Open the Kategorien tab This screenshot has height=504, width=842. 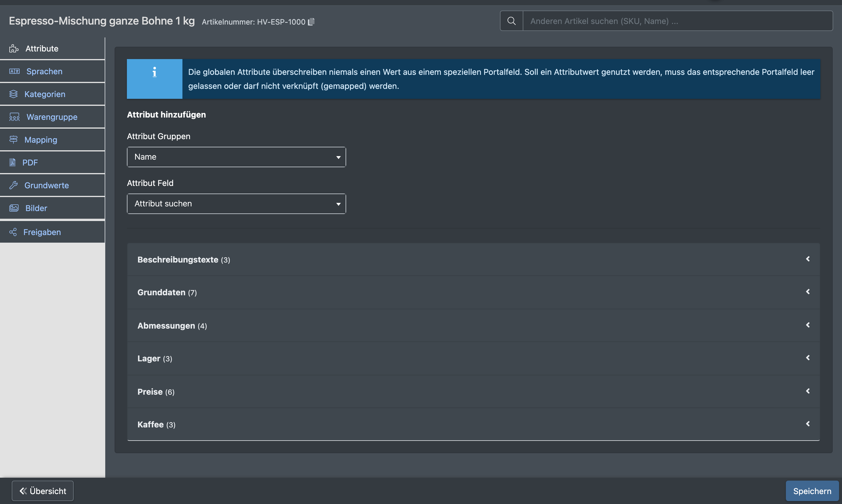coord(52,94)
